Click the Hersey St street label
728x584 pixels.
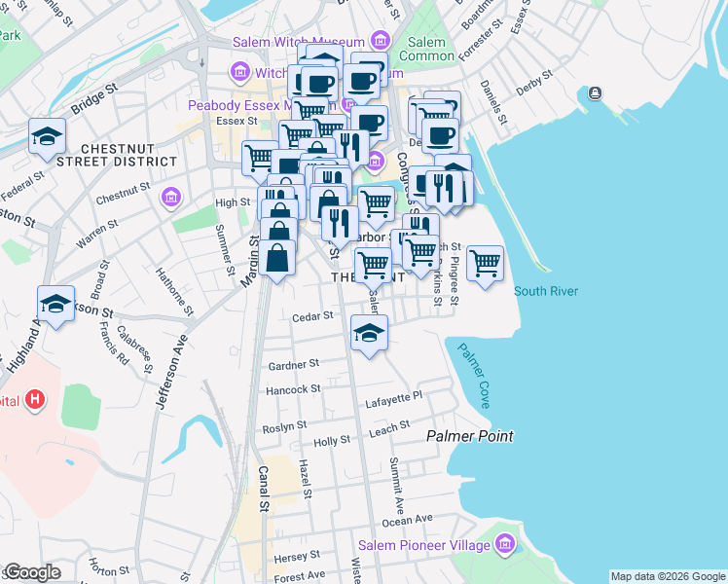297,556
